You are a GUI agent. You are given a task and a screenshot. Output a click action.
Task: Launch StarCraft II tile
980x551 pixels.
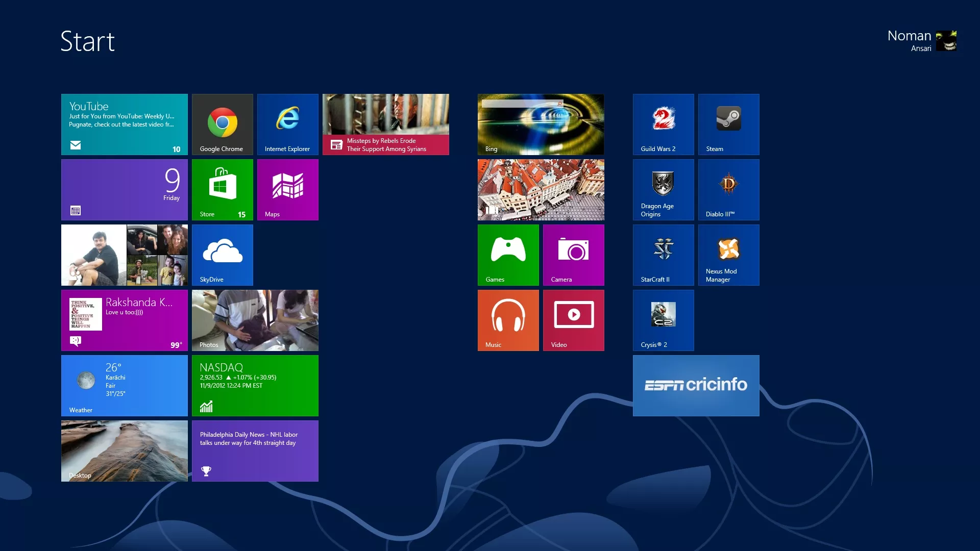click(x=664, y=255)
